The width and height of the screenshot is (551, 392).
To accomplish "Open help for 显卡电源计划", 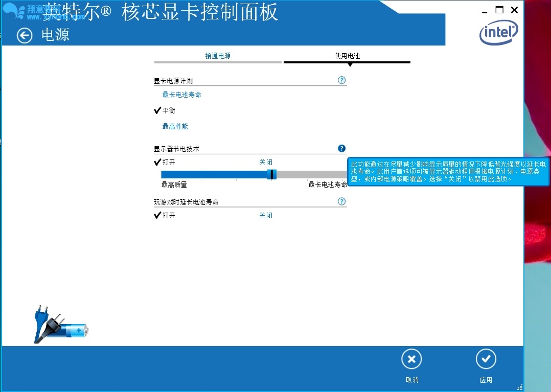I will coord(341,80).
